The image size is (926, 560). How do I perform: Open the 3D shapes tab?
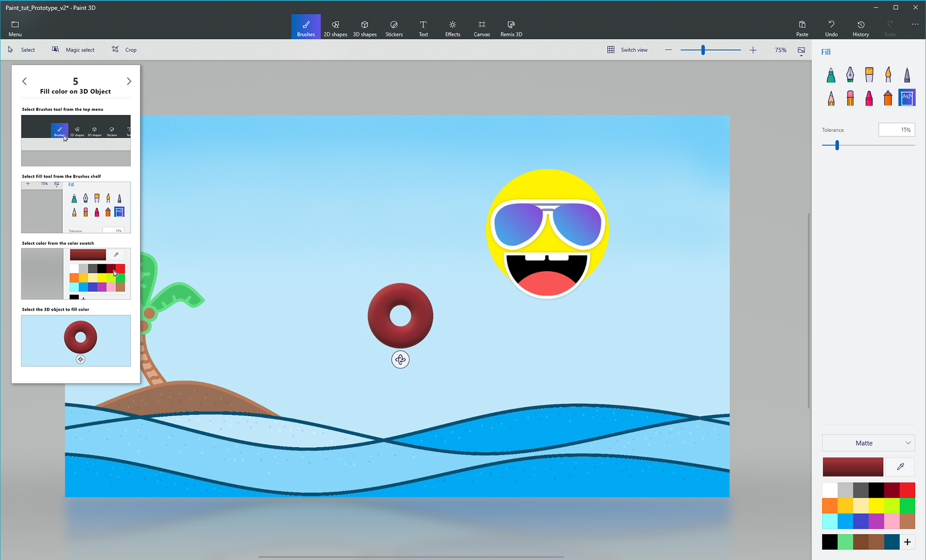(x=365, y=28)
